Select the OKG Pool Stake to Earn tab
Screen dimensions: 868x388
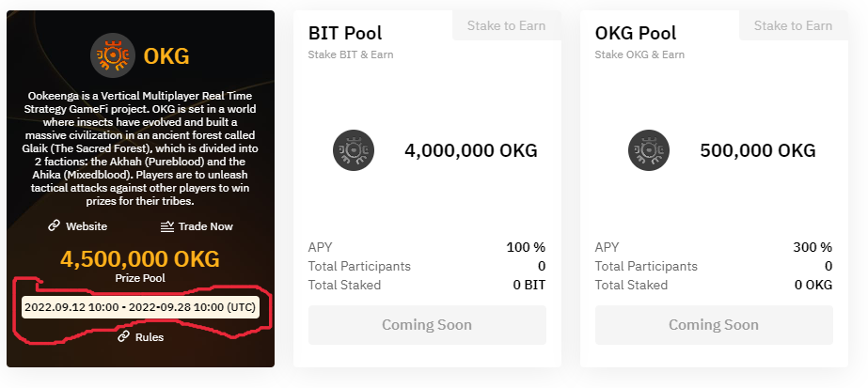(x=793, y=25)
